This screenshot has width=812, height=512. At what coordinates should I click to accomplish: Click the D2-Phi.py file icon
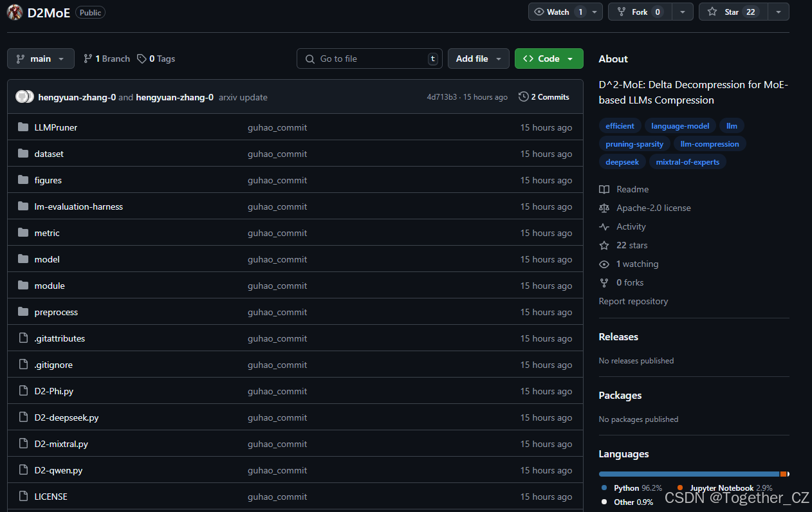click(x=23, y=391)
